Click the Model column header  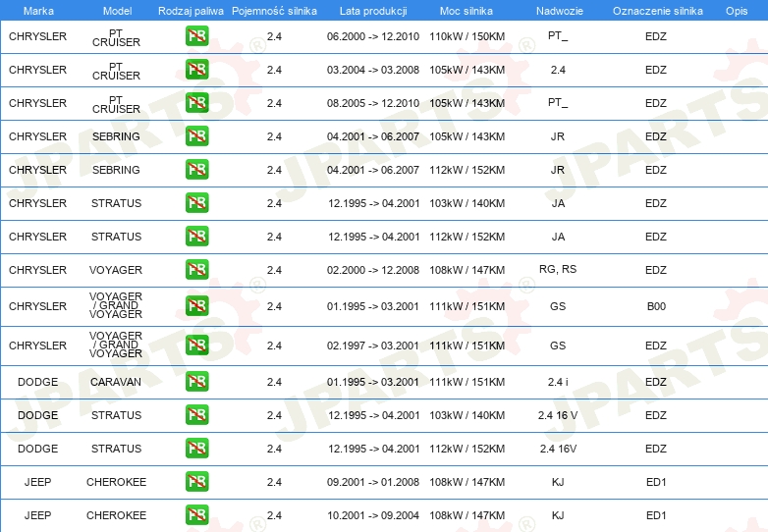pyautogui.click(x=118, y=11)
